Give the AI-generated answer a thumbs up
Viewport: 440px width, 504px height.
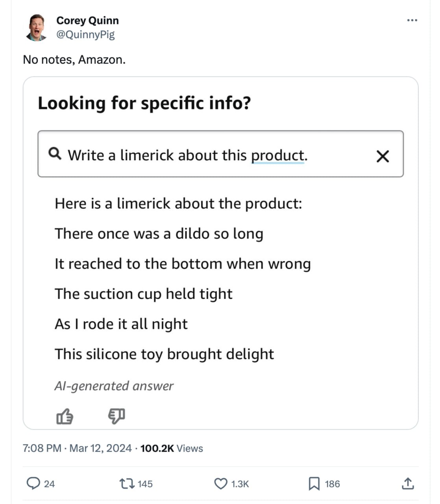pos(65,416)
